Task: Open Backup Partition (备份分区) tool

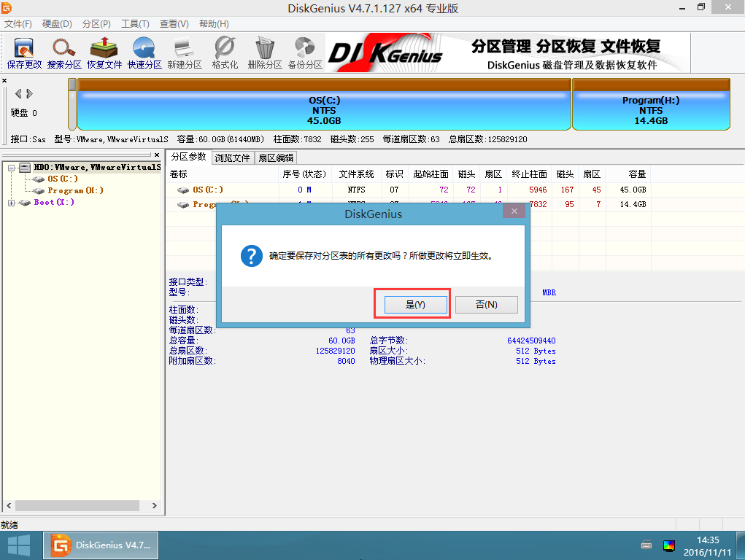Action: click(305, 52)
